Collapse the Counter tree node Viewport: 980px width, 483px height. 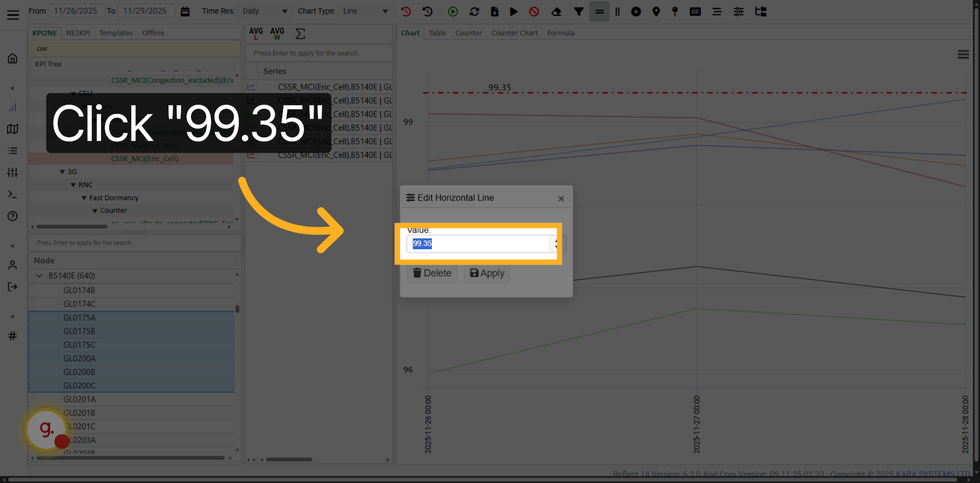click(95, 211)
